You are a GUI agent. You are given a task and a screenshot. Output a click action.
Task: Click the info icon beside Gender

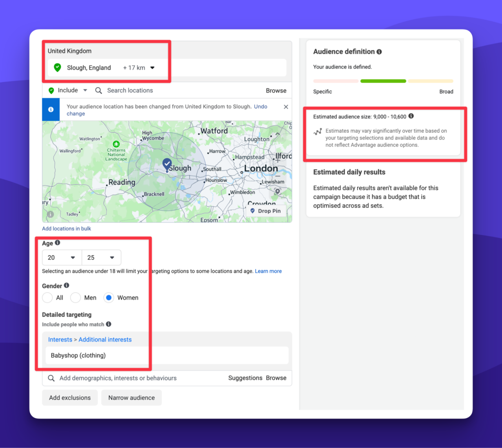tap(66, 285)
